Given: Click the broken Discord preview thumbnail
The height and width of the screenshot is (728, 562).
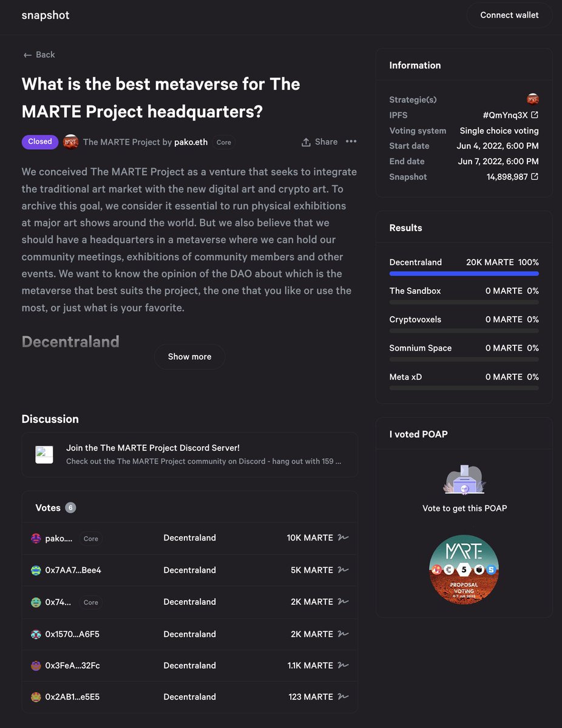Looking at the screenshot, I should click(x=44, y=454).
